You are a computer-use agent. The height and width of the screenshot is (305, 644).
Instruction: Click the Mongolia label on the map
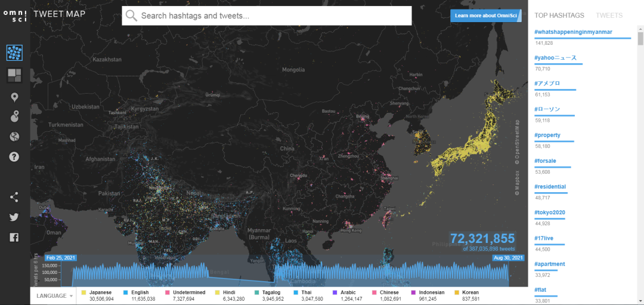pyautogui.click(x=293, y=70)
